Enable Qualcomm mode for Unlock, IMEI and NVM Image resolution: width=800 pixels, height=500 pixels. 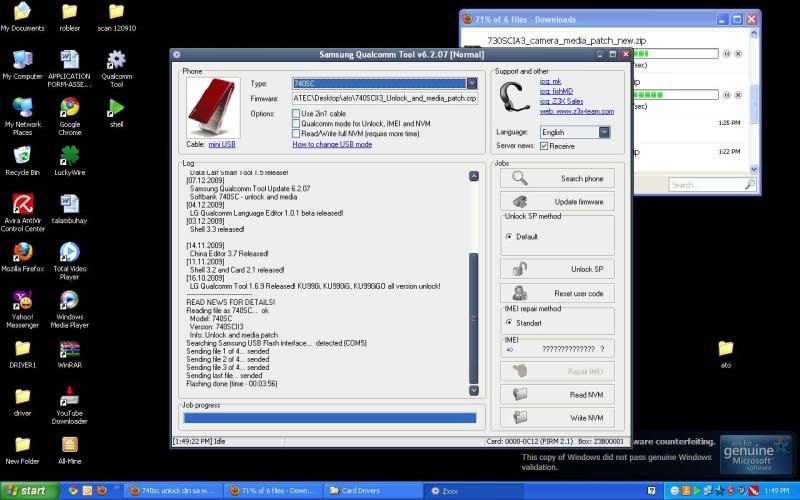pyautogui.click(x=296, y=123)
